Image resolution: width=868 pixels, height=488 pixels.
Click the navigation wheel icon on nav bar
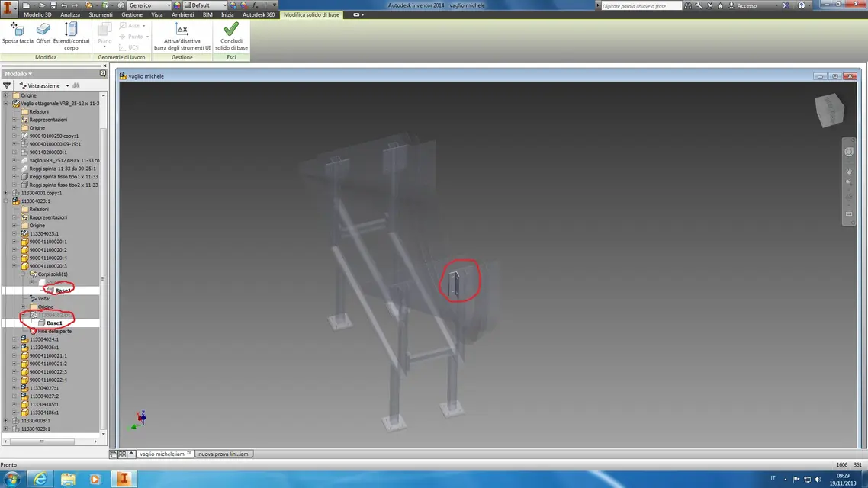[849, 152]
